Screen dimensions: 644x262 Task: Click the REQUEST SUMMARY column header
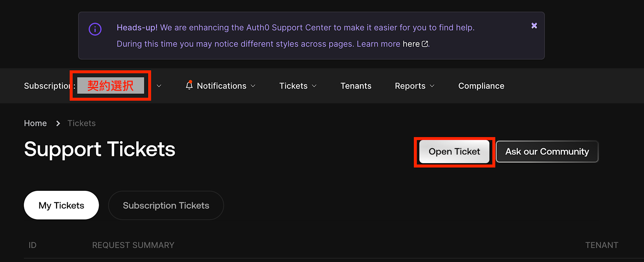[133, 245]
